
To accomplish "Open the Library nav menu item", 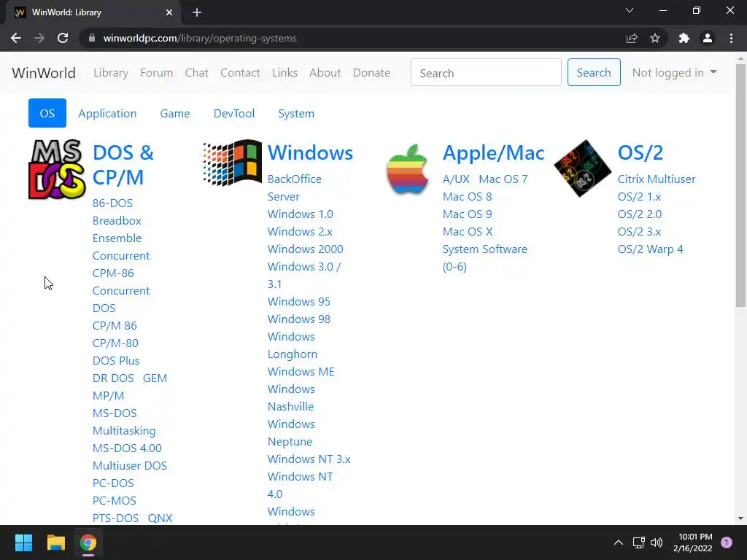I will tap(111, 72).
